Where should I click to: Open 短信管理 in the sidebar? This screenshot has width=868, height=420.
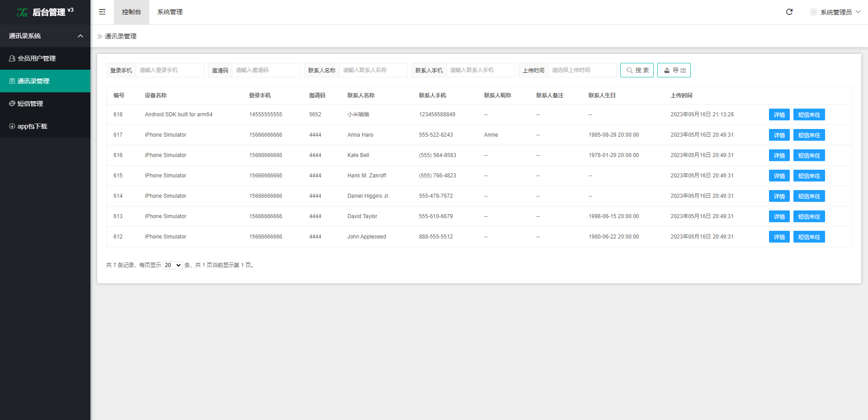[30, 104]
